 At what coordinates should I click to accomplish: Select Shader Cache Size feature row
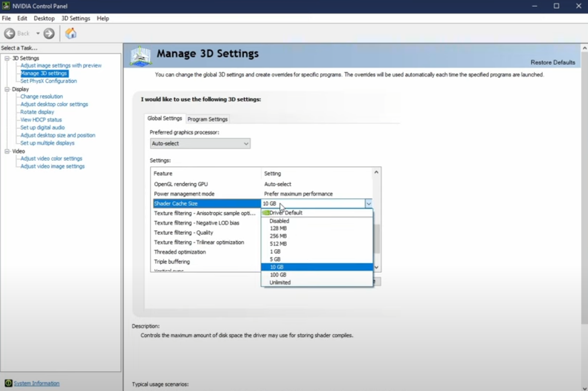coord(207,203)
